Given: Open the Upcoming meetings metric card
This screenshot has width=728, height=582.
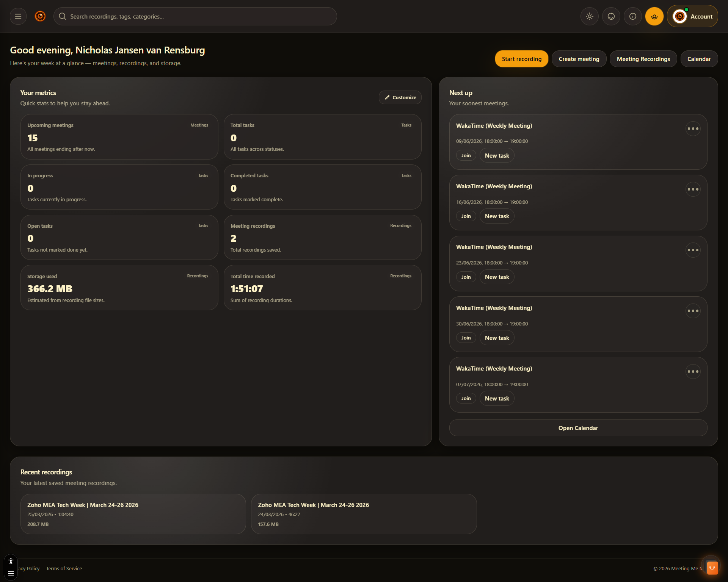Looking at the screenshot, I should [x=119, y=137].
